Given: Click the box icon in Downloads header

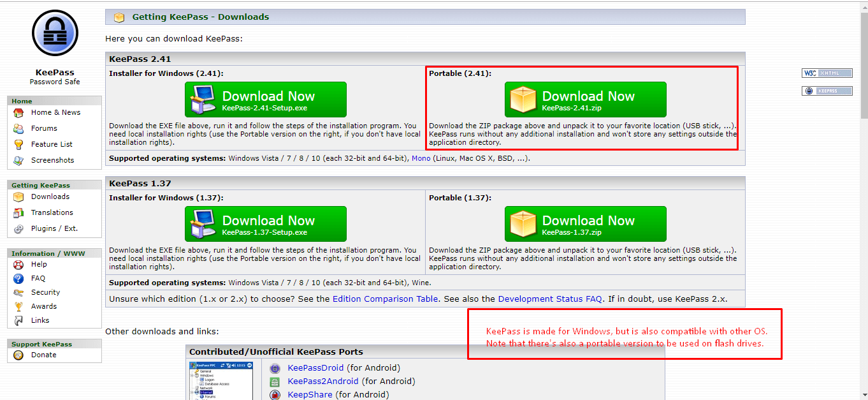Looking at the screenshot, I should (x=119, y=17).
